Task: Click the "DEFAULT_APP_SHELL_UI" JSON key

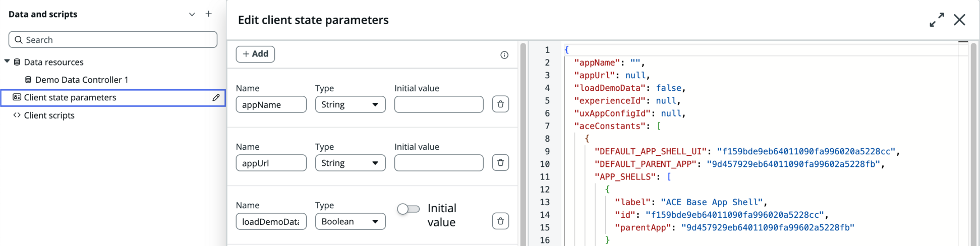Action: [x=651, y=151]
